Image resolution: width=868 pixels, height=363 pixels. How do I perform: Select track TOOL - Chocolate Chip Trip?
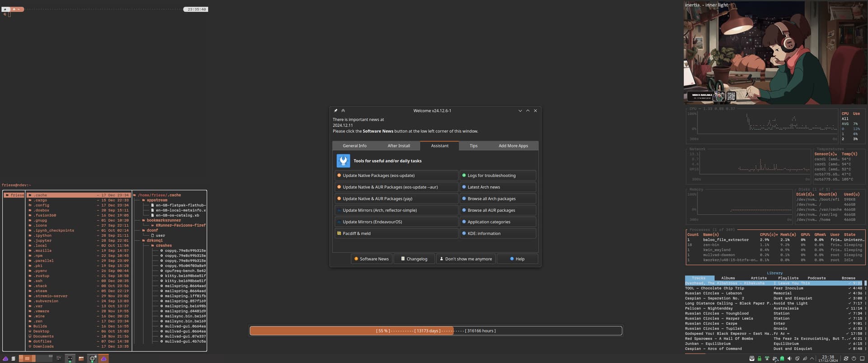click(x=774, y=288)
